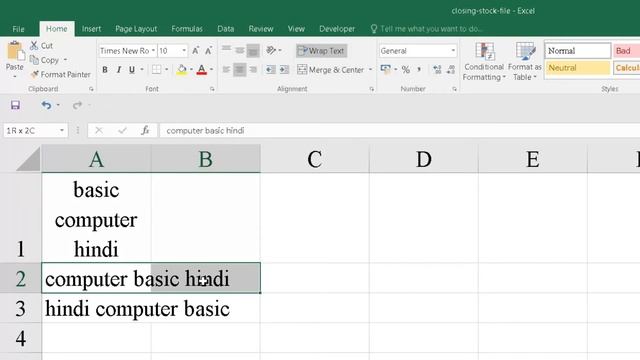Toggle Center horizontal alignment

click(x=240, y=70)
